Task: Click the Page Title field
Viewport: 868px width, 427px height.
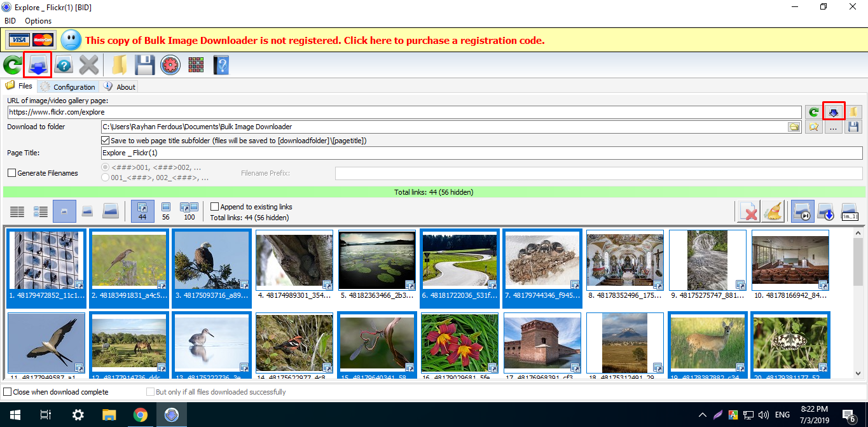Action: 481,153
